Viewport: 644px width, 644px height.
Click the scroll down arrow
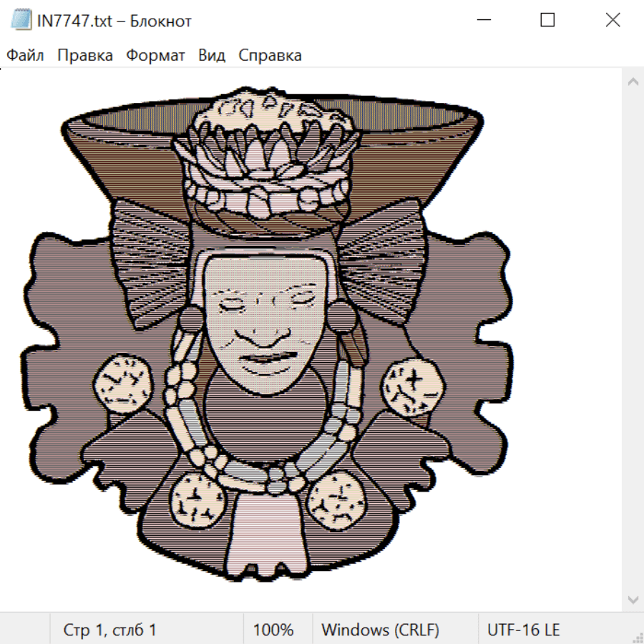pyautogui.click(x=633, y=598)
